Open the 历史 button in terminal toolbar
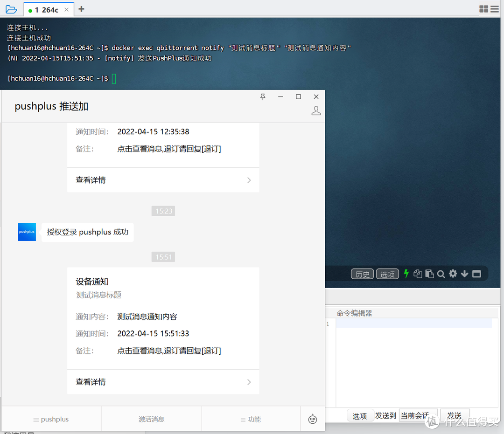 362,274
